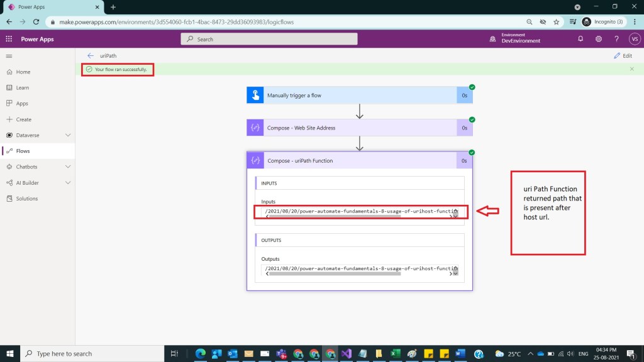
Task: Expand the Chatbots navigation section
Action: click(68, 167)
